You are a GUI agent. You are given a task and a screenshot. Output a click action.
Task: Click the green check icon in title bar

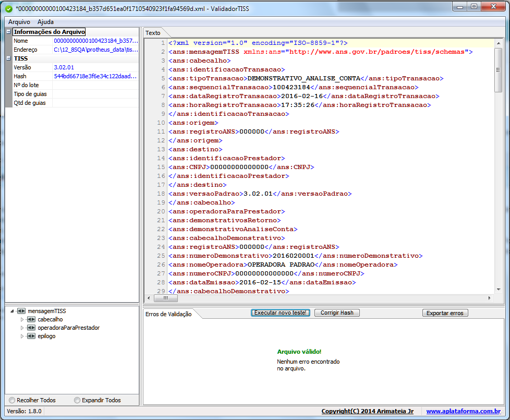[9, 9]
